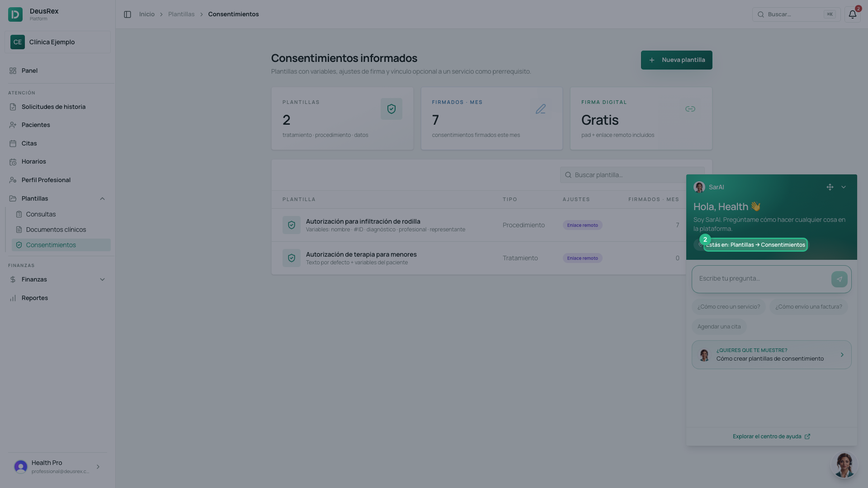Click the Nueva plantilla button

tap(676, 60)
